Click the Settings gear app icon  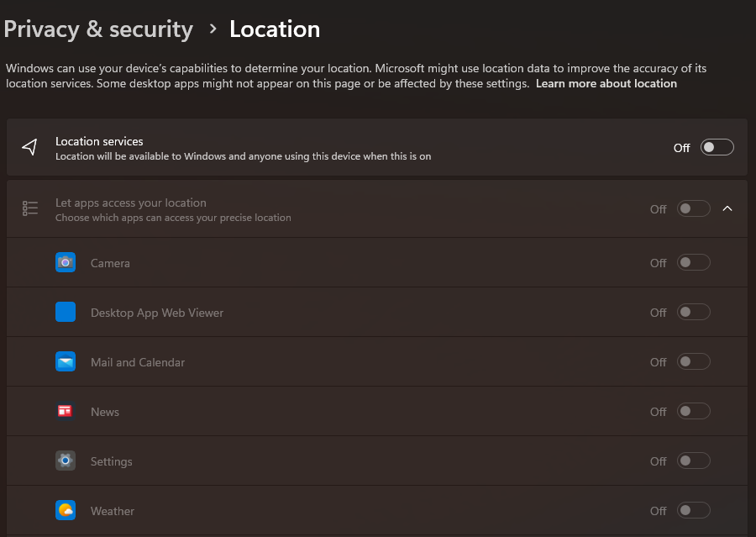tap(66, 461)
